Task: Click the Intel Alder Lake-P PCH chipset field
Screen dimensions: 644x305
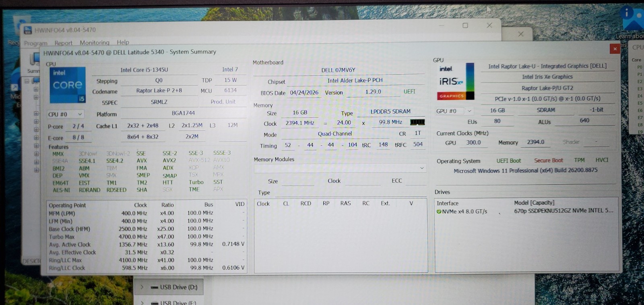Action: 355,81
